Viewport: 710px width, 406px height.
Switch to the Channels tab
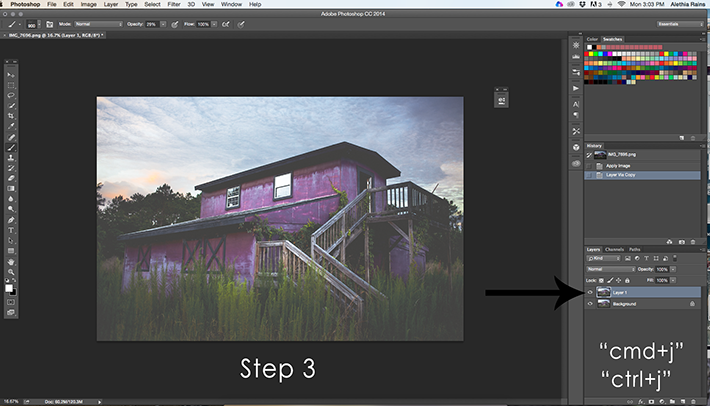coord(614,249)
